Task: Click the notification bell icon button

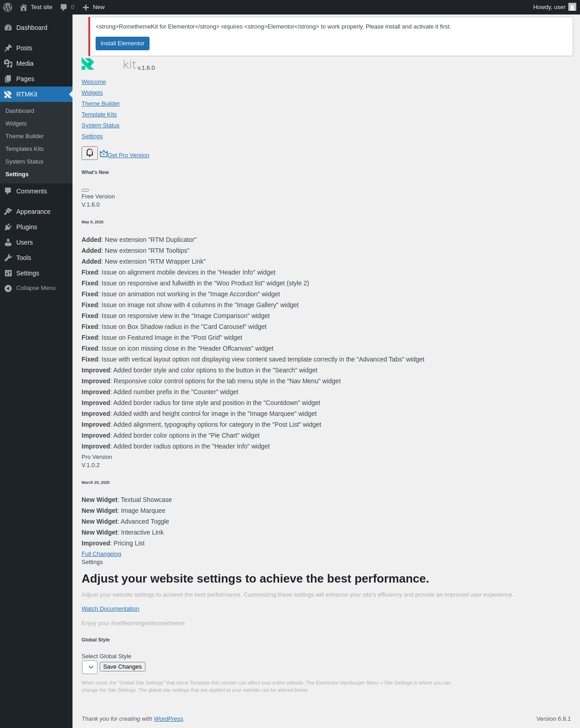Action: click(x=90, y=153)
